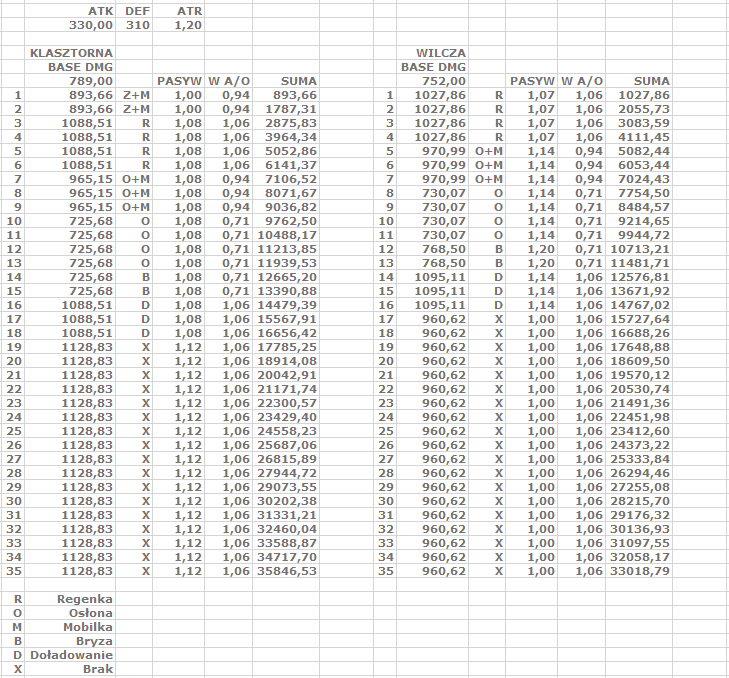The width and height of the screenshot is (729, 678).
Task: Click the Regenka legend cell
Action: coord(84,599)
